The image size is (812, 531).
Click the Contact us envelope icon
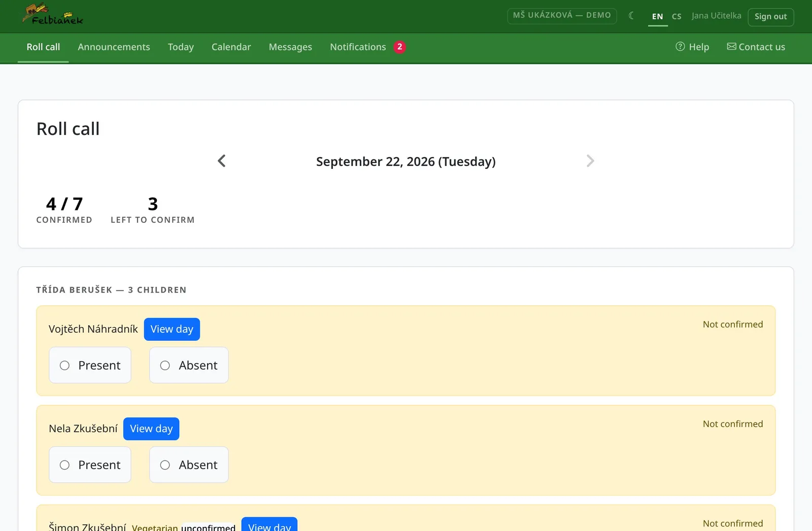731,47
